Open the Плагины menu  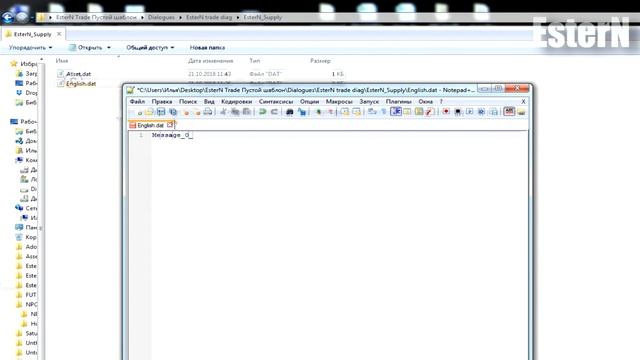coord(398,101)
